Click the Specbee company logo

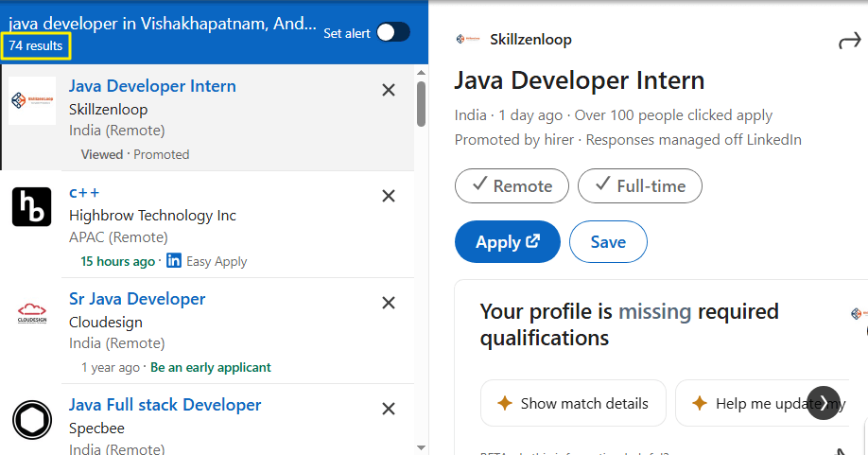[x=32, y=420]
